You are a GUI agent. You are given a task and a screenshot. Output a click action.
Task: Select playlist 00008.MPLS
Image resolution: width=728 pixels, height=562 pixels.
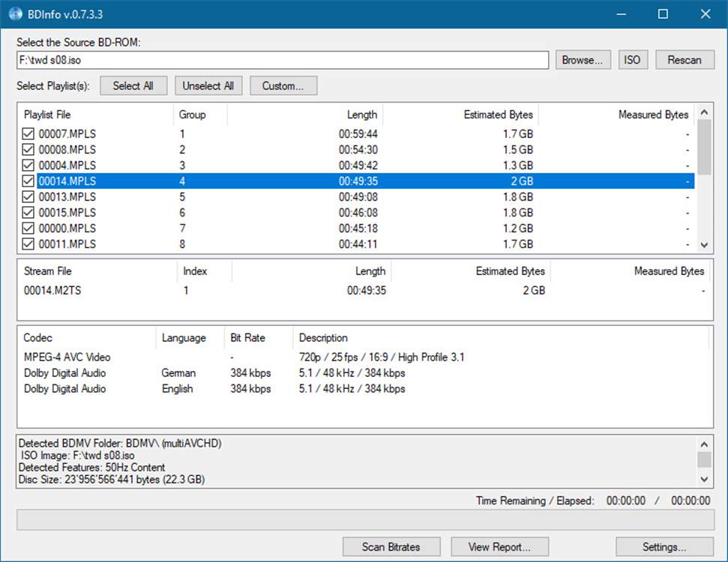pos(357,150)
